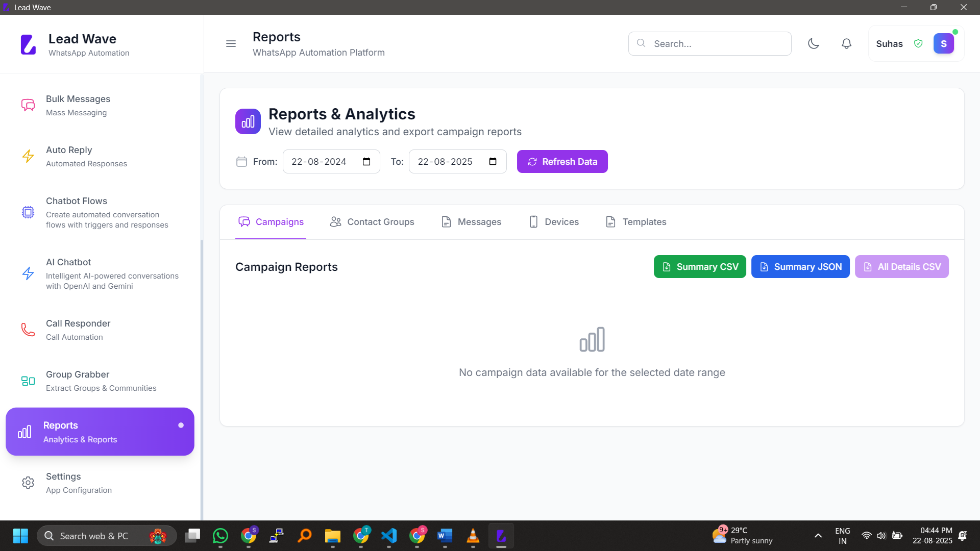980x551 pixels.
Task: Open WhatsApp from taskbar
Action: [x=220, y=536]
